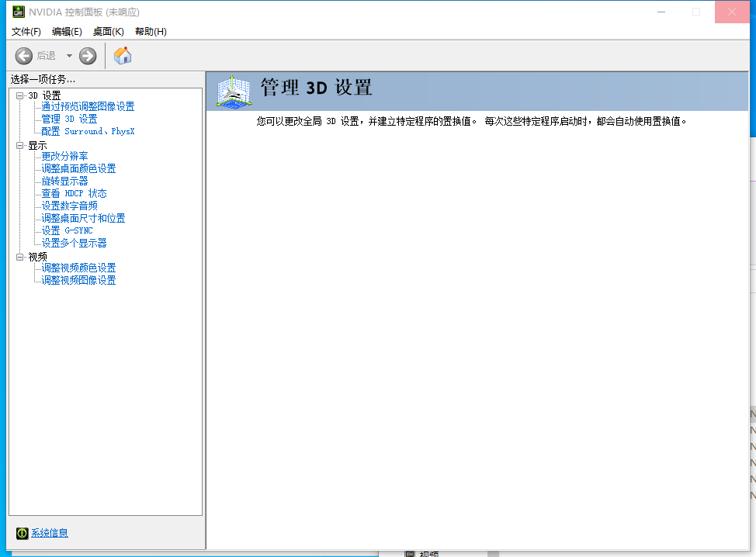Open the 桌面(K) menu
The height and width of the screenshot is (557, 756).
point(109,31)
